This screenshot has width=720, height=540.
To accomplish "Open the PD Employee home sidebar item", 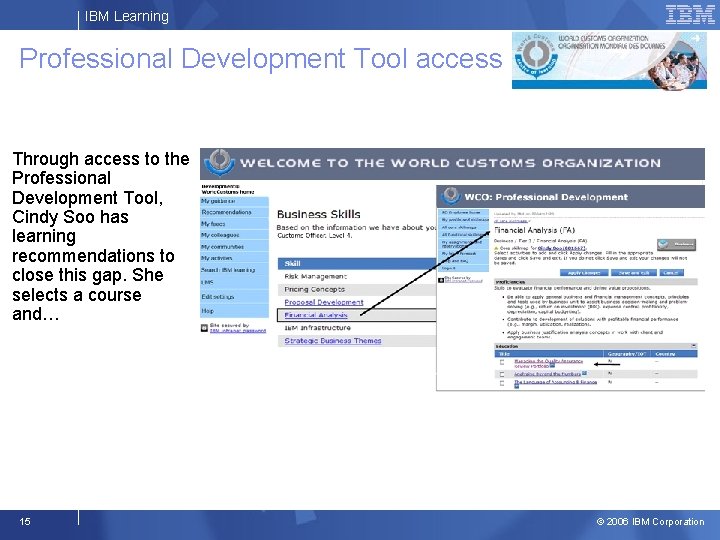I will pyautogui.click(x=463, y=213).
